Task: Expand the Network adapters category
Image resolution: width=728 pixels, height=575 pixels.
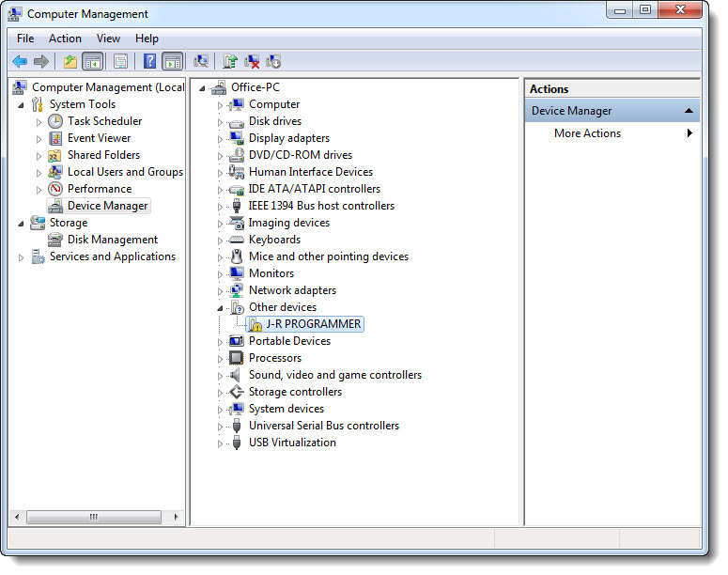Action: (221, 291)
